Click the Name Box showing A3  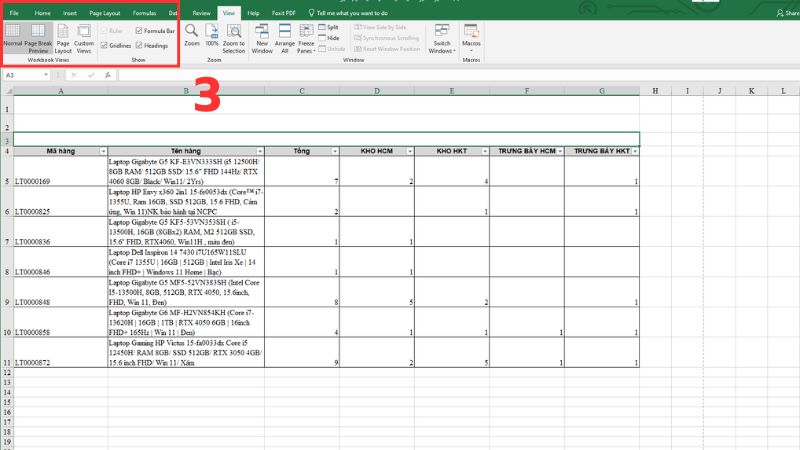pyautogui.click(x=23, y=75)
